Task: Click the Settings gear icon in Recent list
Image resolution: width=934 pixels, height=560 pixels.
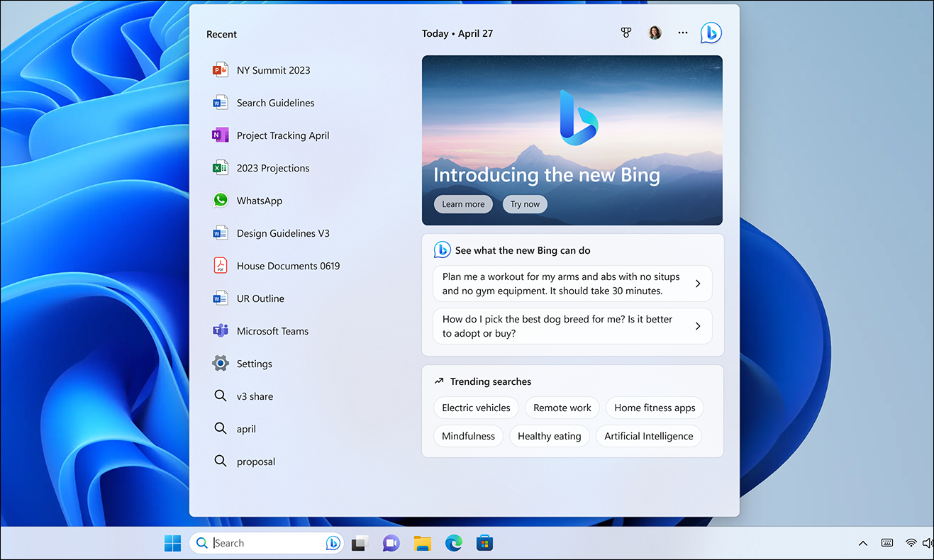Action: point(221,364)
